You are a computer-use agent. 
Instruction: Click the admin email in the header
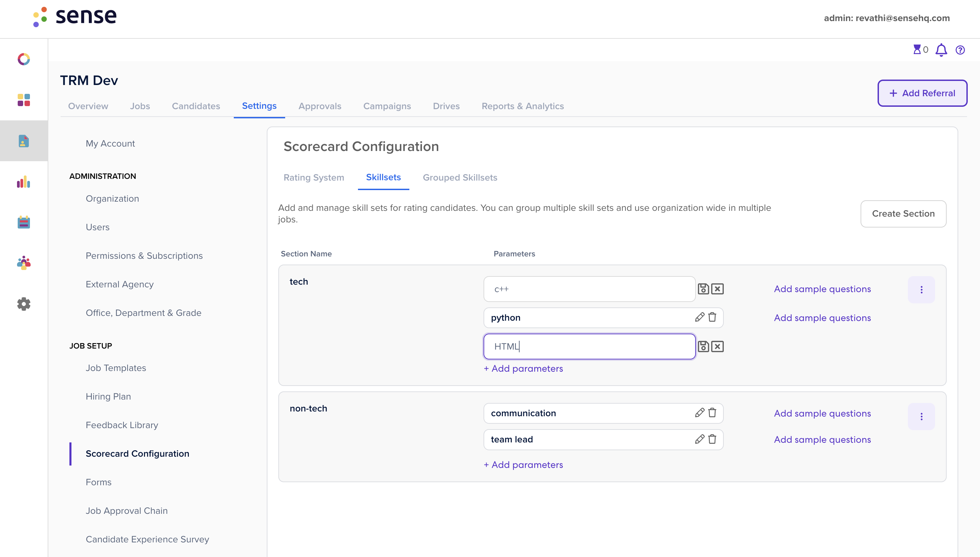tap(887, 18)
